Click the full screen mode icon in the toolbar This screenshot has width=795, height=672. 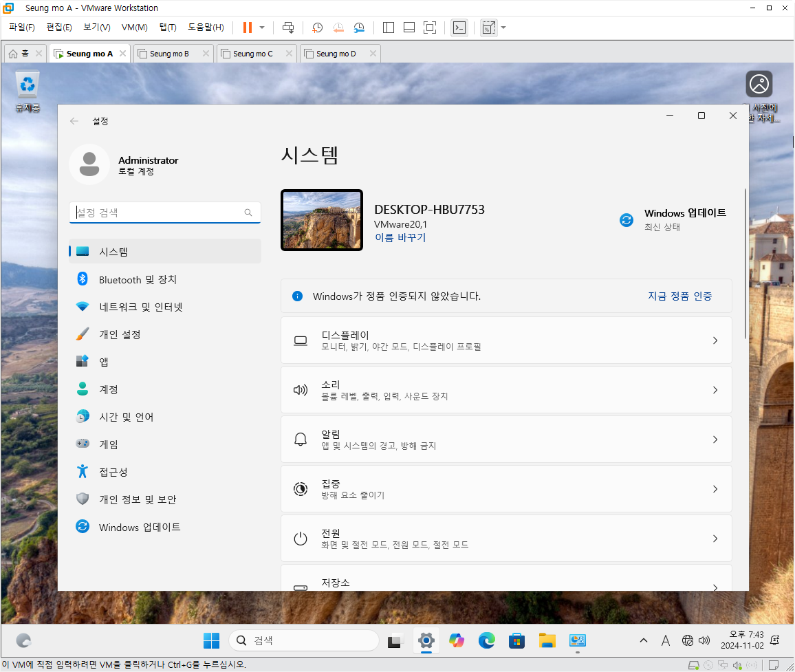coord(429,28)
